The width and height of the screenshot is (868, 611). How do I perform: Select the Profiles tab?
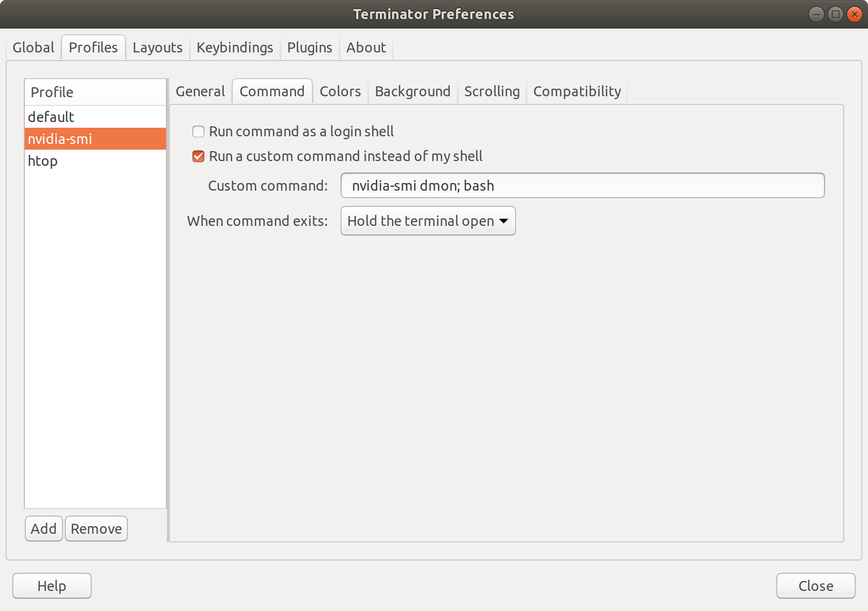pyautogui.click(x=93, y=48)
